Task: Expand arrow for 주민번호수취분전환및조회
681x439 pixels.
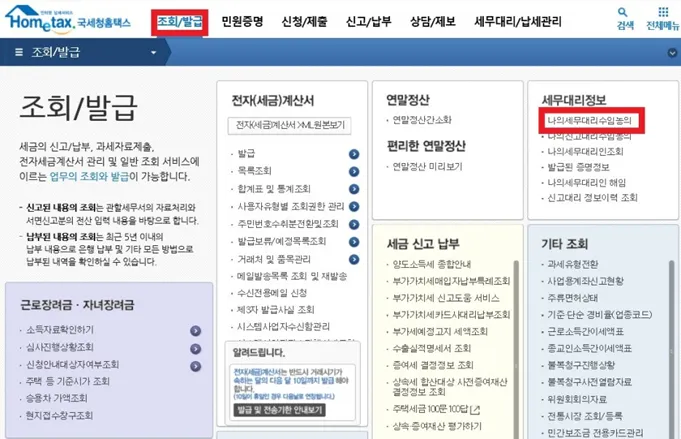Action: [354, 224]
